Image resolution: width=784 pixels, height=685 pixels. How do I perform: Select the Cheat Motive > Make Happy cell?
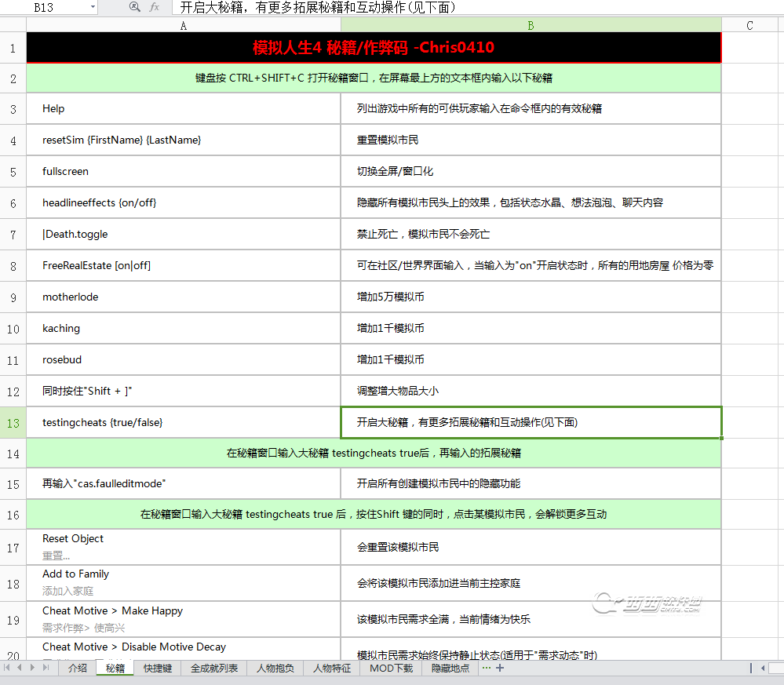[184, 619]
